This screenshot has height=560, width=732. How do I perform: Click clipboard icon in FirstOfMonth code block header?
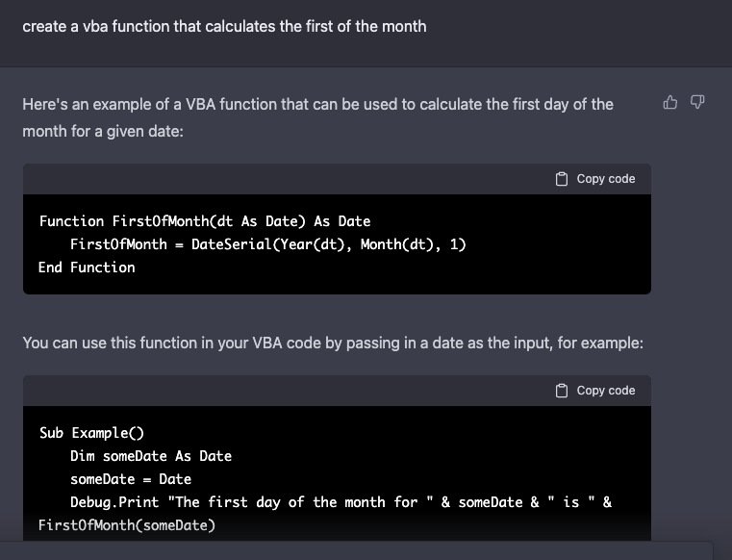click(562, 179)
